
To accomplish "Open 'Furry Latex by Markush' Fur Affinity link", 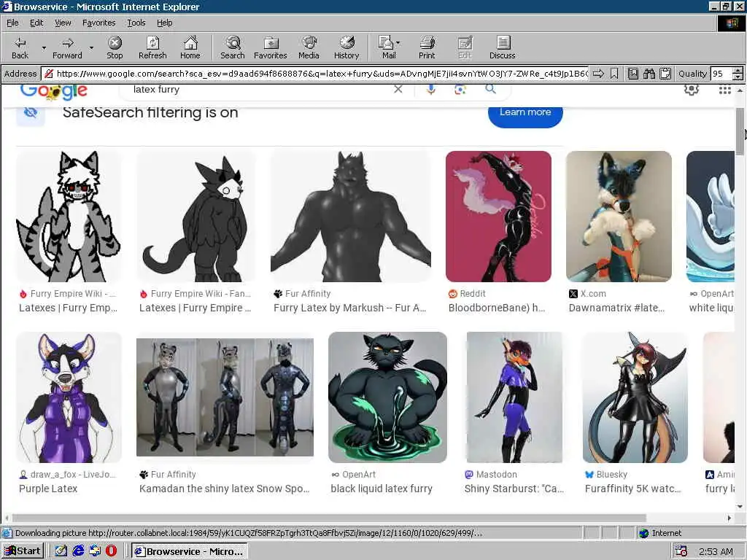I will pyautogui.click(x=349, y=308).
